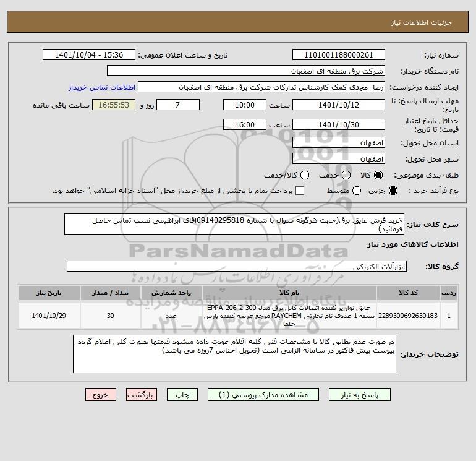Click the استان محل تحویل label
The image size is (476, 461).
[x=430, y=143]
